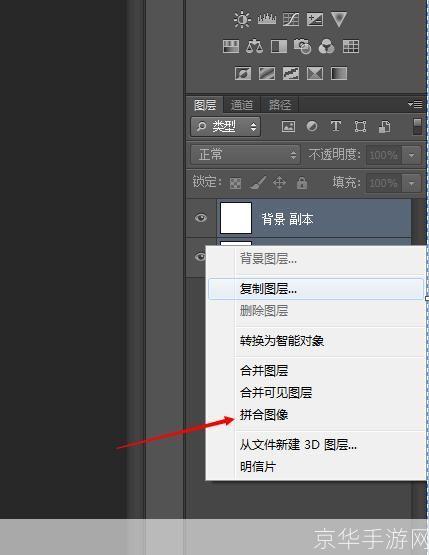The image size is (429, 555).
Task: Open the 填充 fill slider arrow
Action: tap(412, 183)
